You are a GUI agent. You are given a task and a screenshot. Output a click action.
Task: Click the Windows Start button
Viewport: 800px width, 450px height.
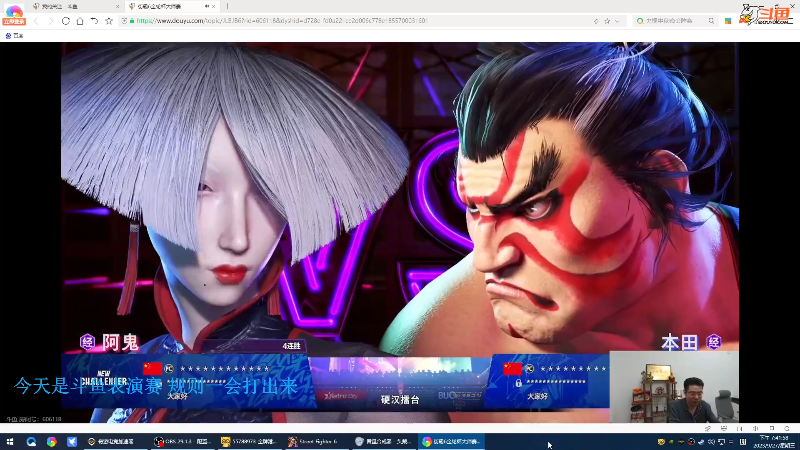pyautogui.click(x=10, y=442)
